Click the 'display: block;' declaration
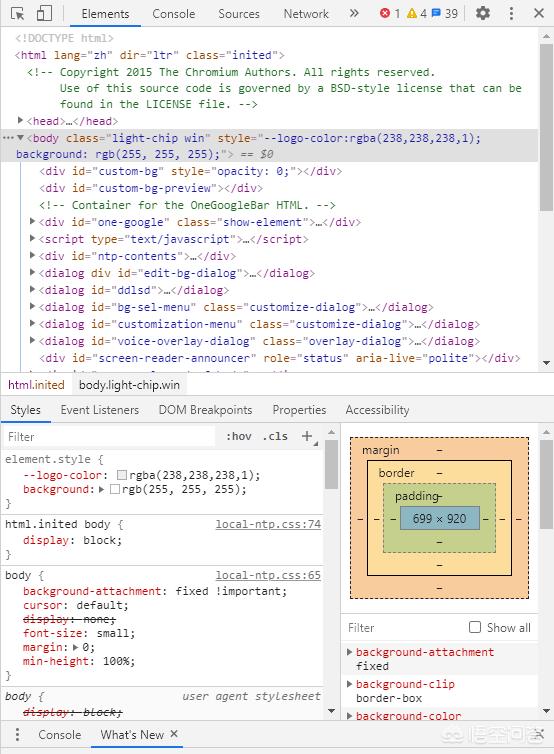This screenshot has height=754, width=554. pos(72,540)
